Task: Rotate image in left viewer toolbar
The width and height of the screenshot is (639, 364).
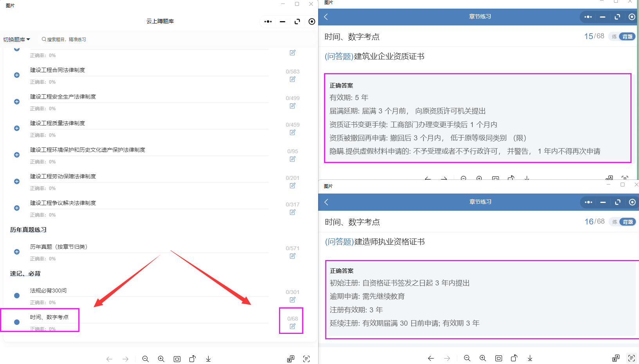Action: pyautogui.click(x=193, y=359)
